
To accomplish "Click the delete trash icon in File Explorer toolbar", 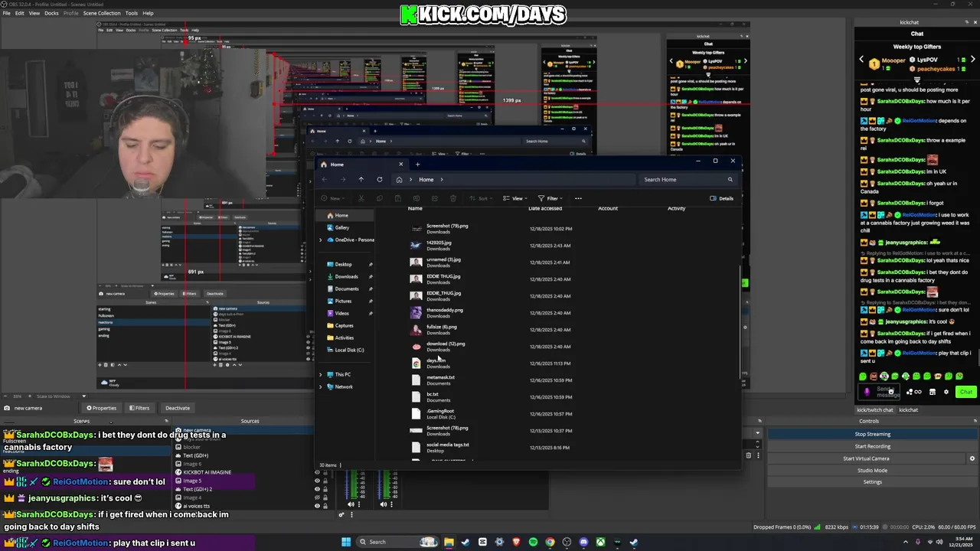I will pyautogui.click(x=453, y=198).
